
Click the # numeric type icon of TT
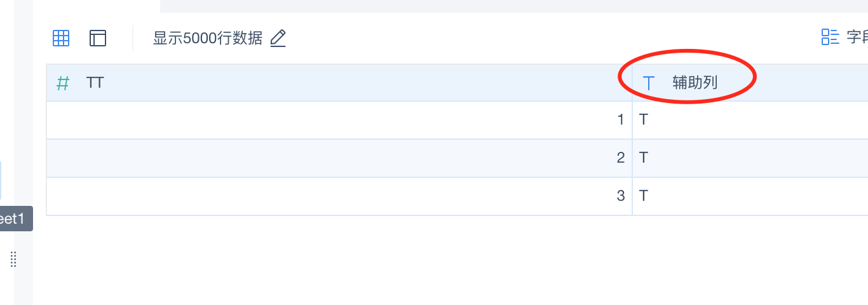[x=63, y=83]
